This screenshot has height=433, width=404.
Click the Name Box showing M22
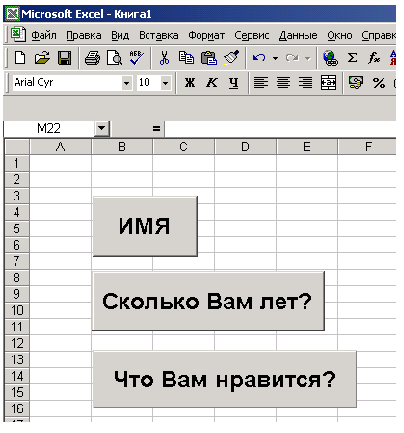click(49, 128)
